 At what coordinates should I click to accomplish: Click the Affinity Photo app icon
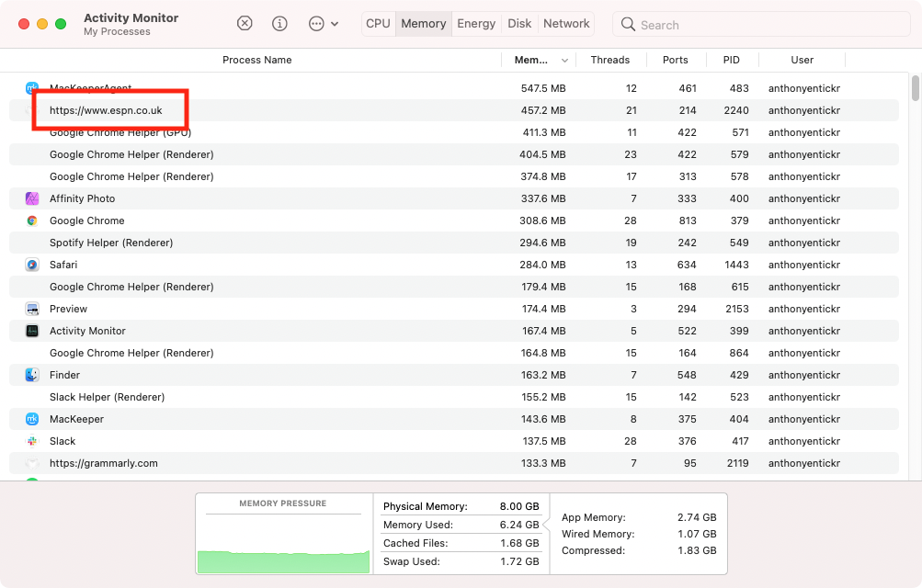(32, 198)
